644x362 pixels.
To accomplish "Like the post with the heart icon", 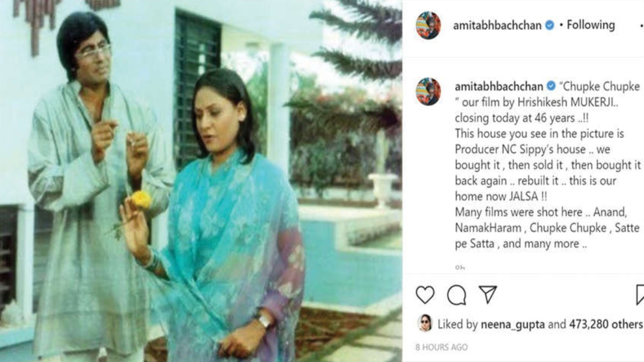I will click(425, 294).
